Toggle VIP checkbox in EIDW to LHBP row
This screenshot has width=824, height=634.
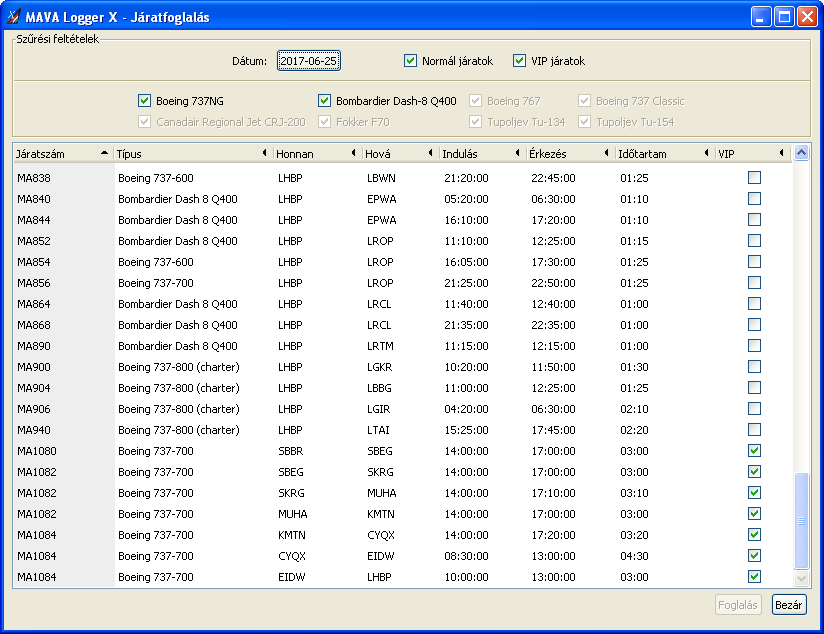754,577
